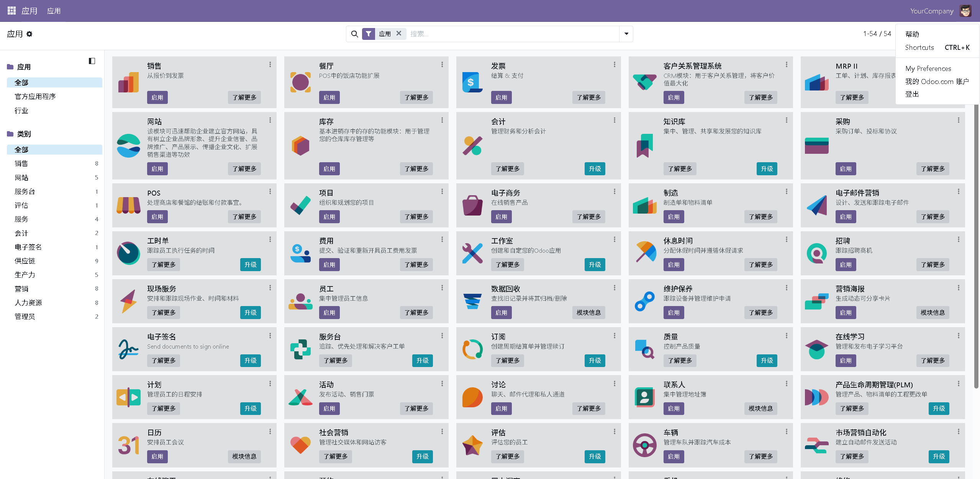Activate the 网站 app with 启用

pyautogui.click(x=157, y=169)
